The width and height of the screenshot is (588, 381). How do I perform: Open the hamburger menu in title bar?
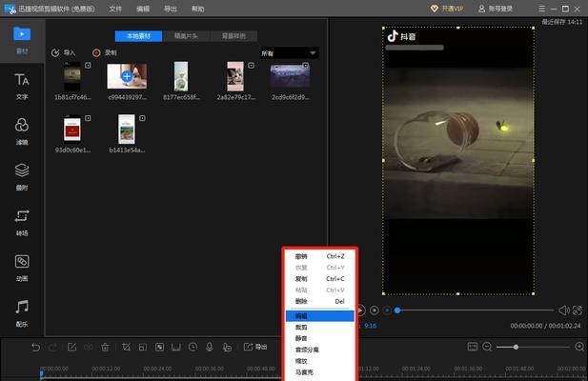(x=541, y=9)
